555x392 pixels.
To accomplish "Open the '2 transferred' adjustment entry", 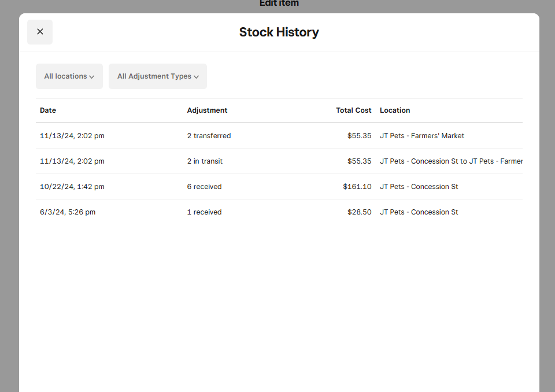I will tap(209, 135).
